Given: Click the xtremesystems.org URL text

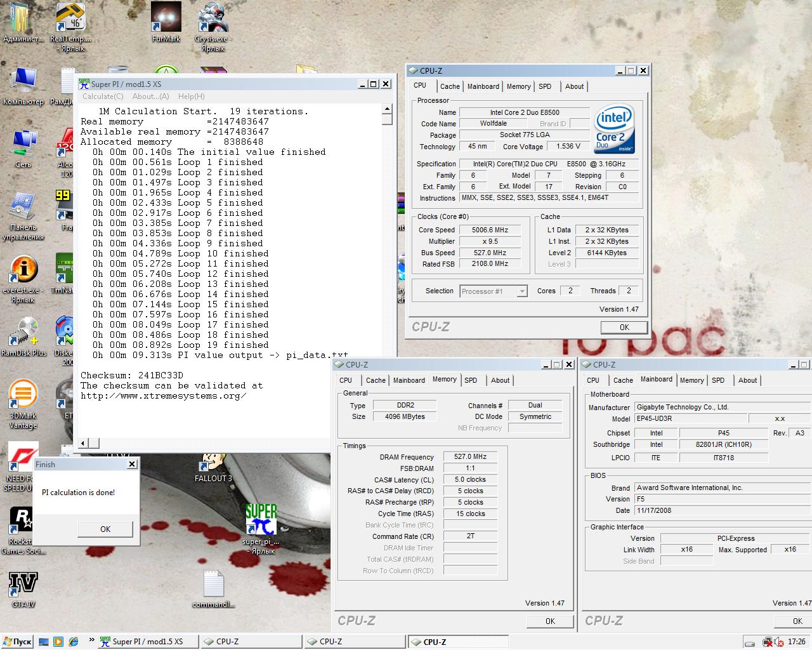Looking at the screenshot, I should pyautogui.click(x=164, y=395).
